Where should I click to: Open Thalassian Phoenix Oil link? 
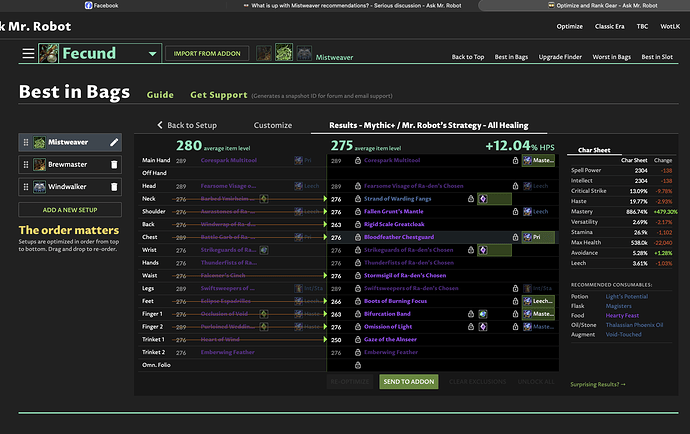point(634,325)
